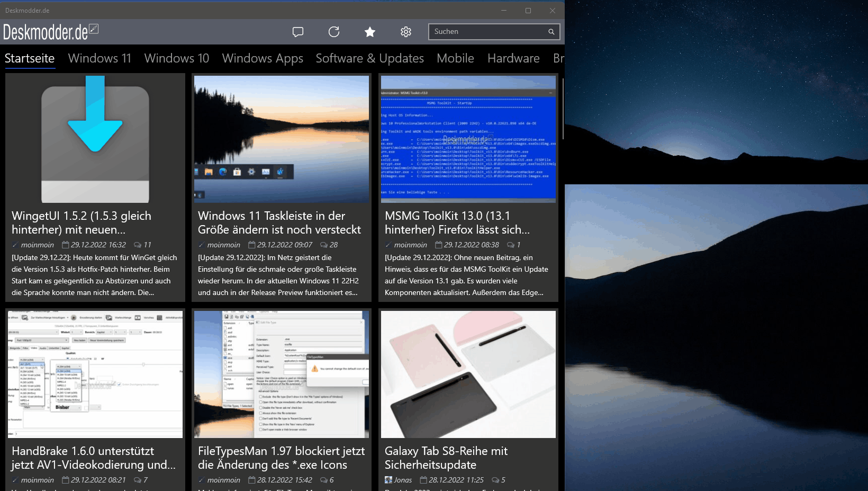
Task: Open the Mobile tab
Action: [x=455, y=58]
